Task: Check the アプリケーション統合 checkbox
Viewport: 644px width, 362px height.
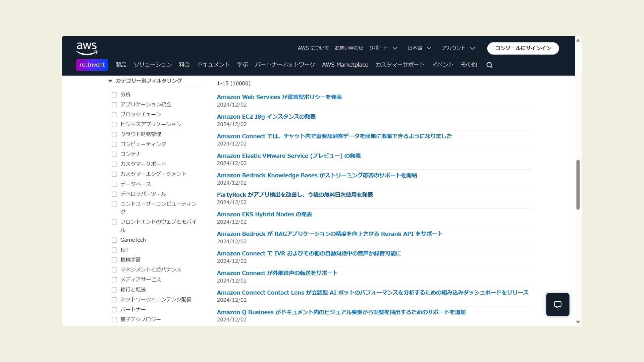Action: coord(114,105)
